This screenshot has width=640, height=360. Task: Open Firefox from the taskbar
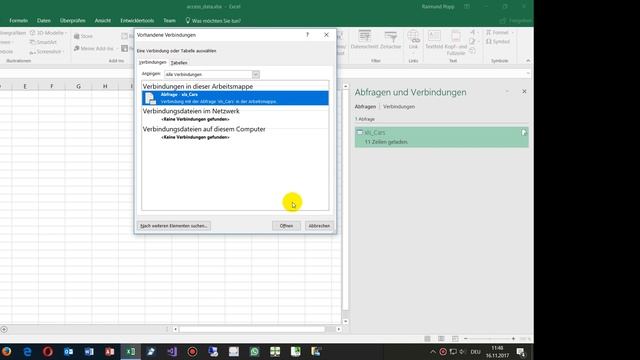click(x=6, y=351)
